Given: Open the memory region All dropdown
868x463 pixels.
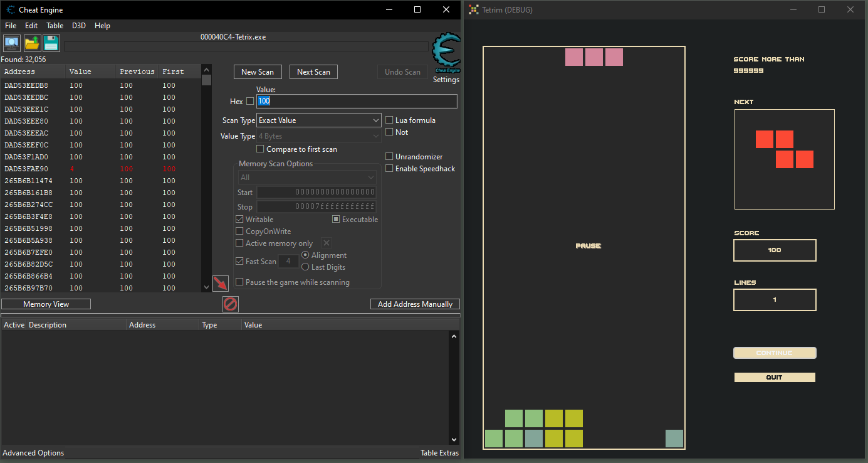Looking at the screenshot, I should click(307, 178).
